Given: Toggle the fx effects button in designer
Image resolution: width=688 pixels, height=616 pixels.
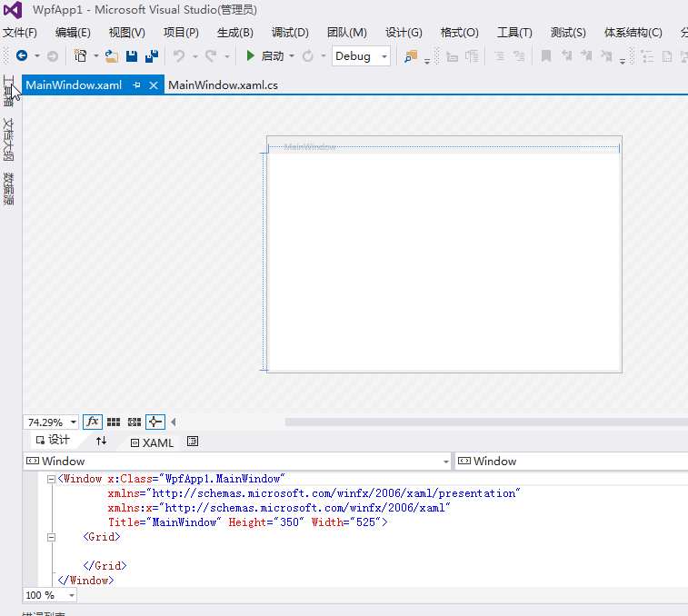Looking at the screenshot, I should (93, 422).
